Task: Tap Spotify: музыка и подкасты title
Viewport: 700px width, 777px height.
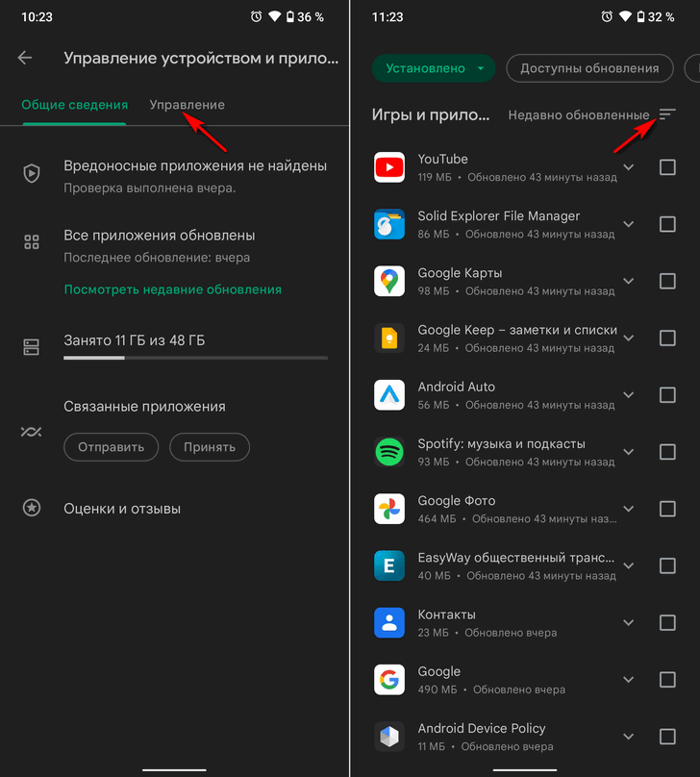Action: pyautogui.click(x=501, y=444)
